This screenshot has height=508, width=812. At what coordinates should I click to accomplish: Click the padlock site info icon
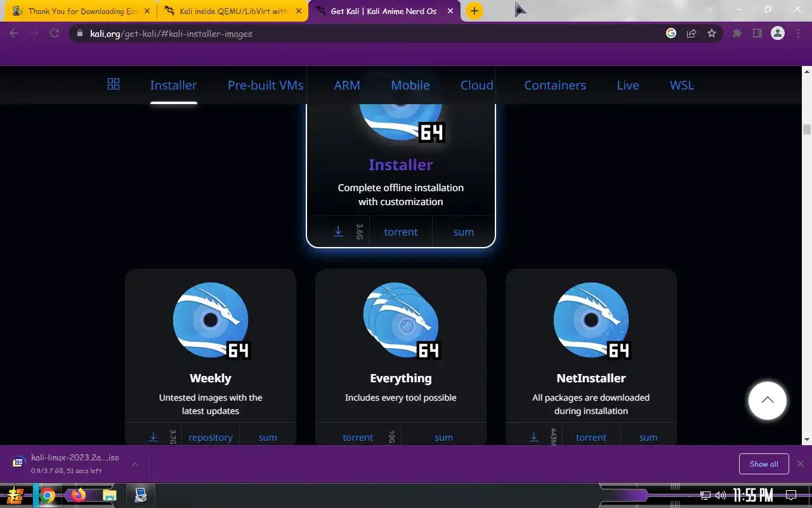coord(79,33)
